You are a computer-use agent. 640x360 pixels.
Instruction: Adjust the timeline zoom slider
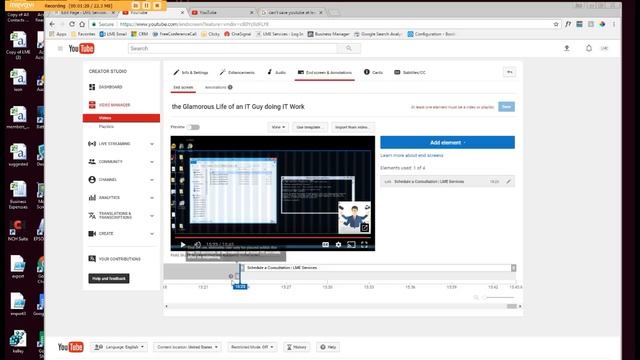click(499, 298)
